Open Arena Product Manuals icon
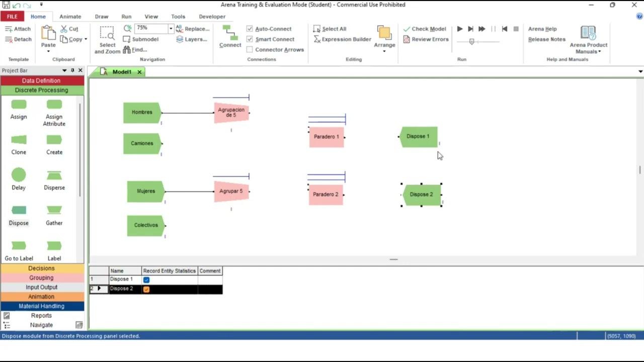The height and width of the screenshot is (362, 644). [x=588, y=33]
